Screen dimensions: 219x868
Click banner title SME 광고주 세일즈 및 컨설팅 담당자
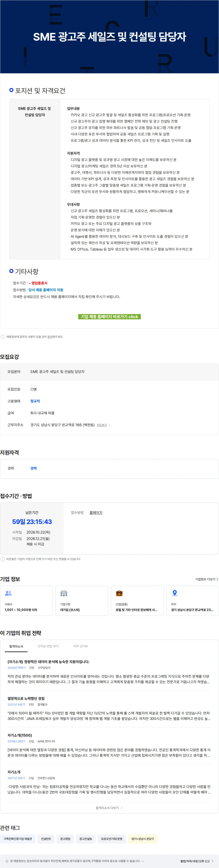click(x=109, y=37)
